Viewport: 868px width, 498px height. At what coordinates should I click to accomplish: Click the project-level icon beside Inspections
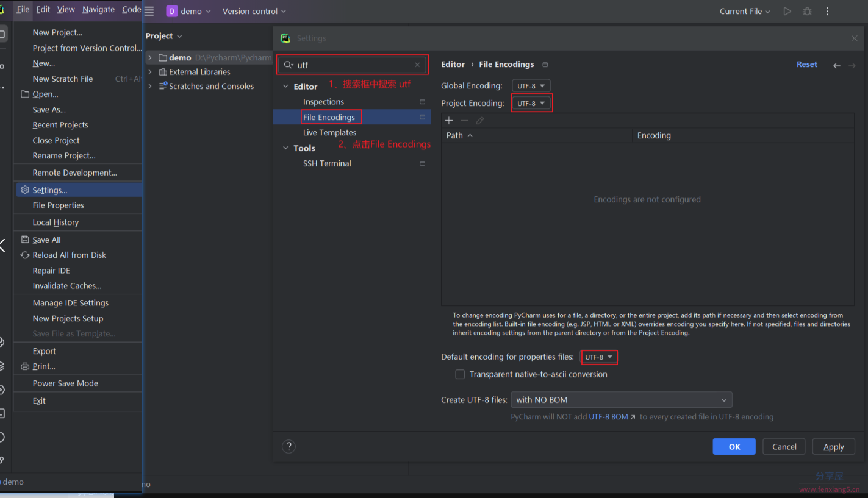point(422,102)
